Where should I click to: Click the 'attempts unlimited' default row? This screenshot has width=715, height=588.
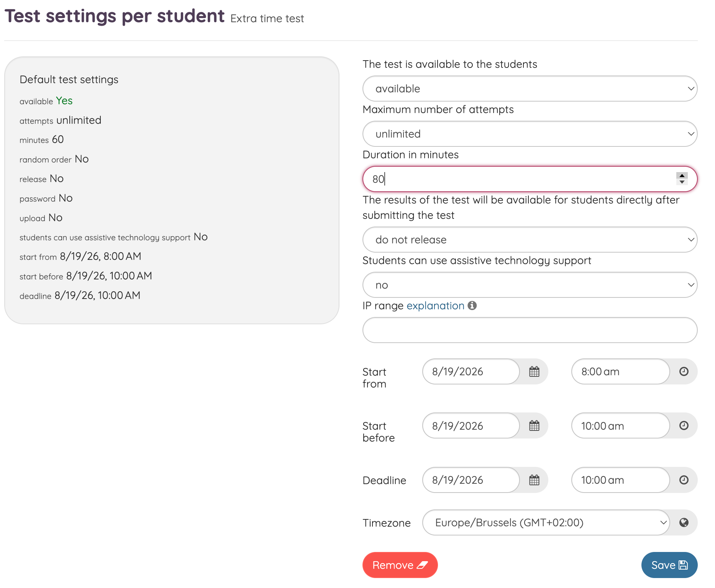(61, 120)
